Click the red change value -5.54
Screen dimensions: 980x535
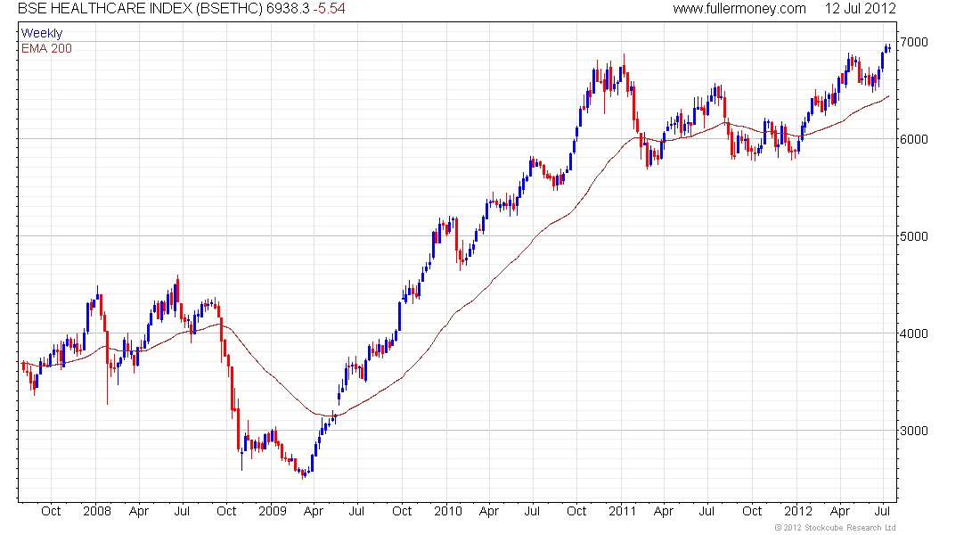click(x=330, y=9)
